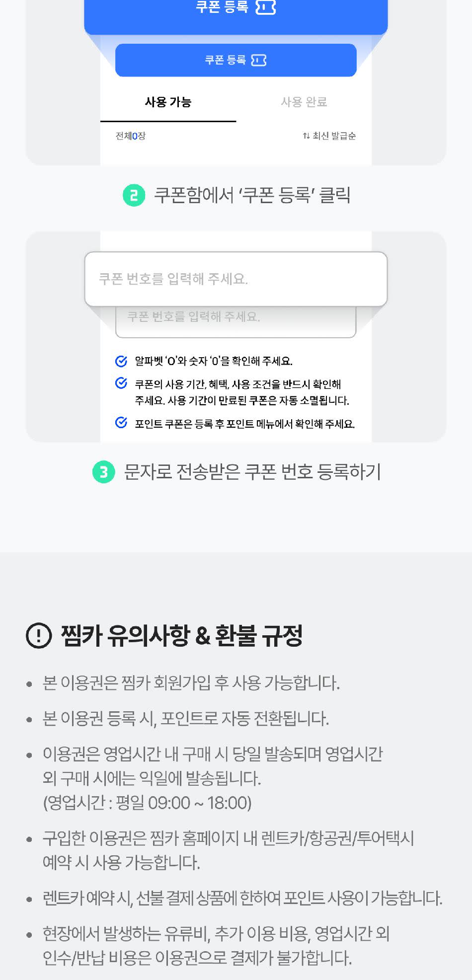Image resolution: width=472 pixels, height=980 pixels.
Task: Click the check icon beside the 알파벳 'O' notice
Action: coord(121,361)
